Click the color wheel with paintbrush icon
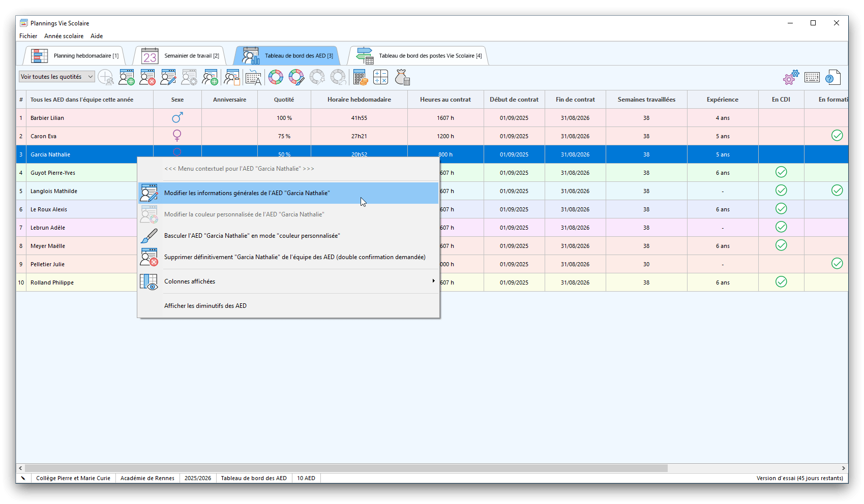The image size is (864, 504). click(x=296, y=77)
